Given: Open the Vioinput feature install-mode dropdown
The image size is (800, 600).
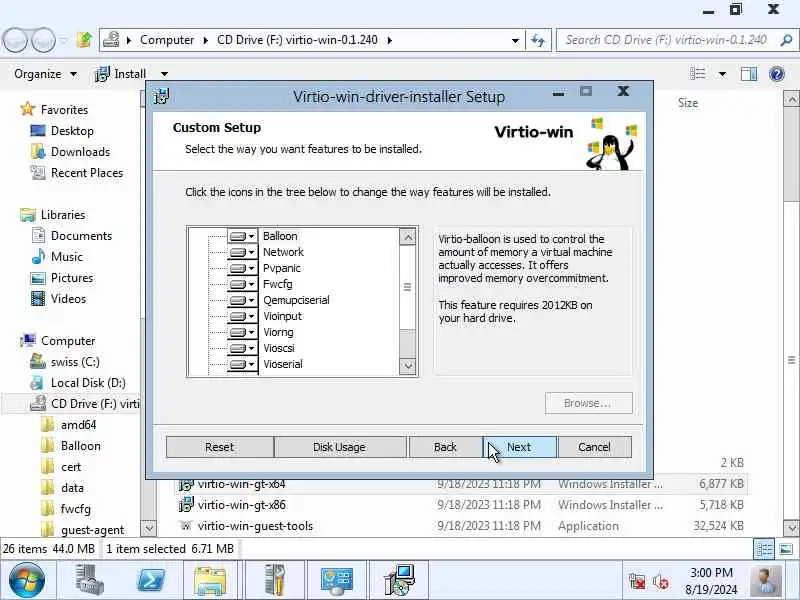Looking at the screenshot, I should point(242,316).
